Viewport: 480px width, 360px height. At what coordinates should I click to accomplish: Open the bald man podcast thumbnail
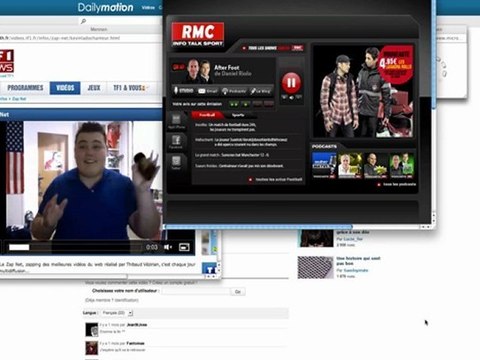tap(376, 165)
